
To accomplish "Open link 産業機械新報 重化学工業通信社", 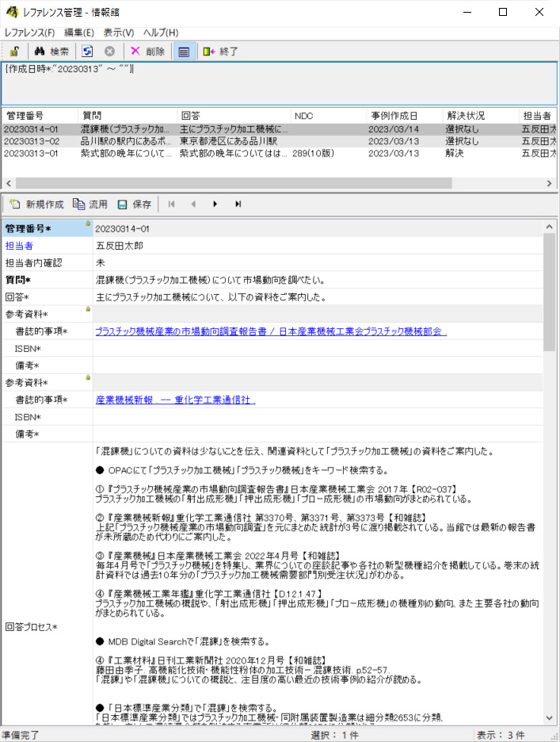I will [x=176, y=400].
